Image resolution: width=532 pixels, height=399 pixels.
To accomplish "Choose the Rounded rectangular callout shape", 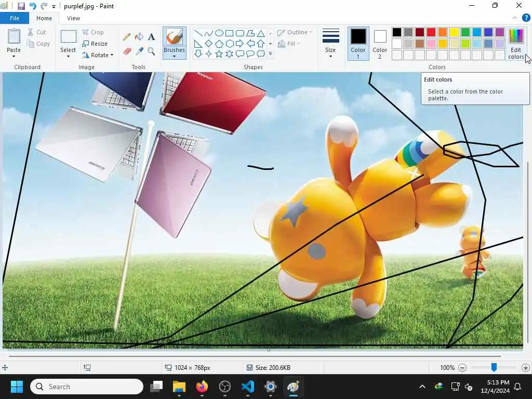I will 240,54.
